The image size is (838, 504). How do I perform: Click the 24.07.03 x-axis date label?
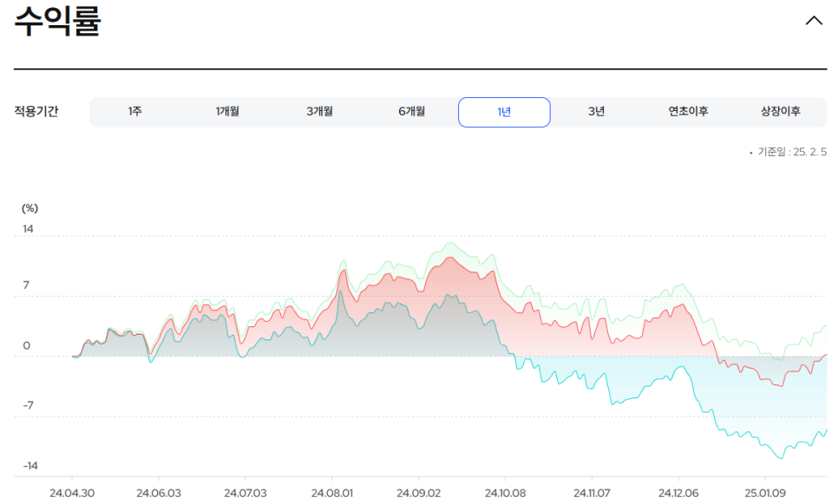click(x=246, y=493)
